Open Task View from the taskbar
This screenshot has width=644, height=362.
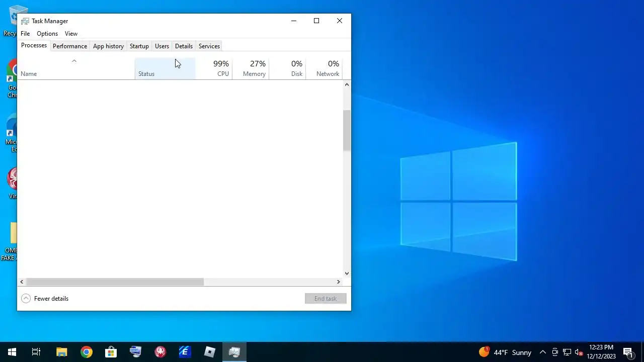[36, 352]
